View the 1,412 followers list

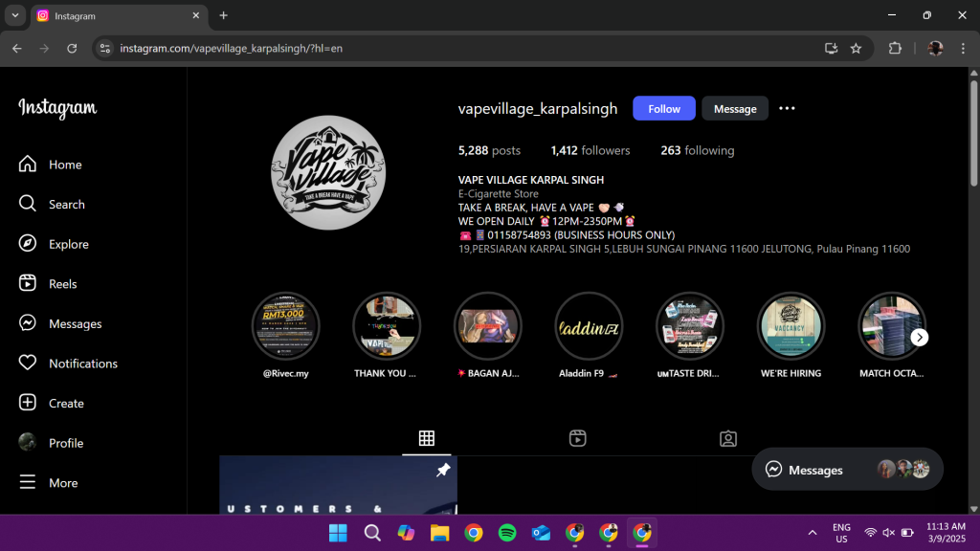click(x=590, y=150)
